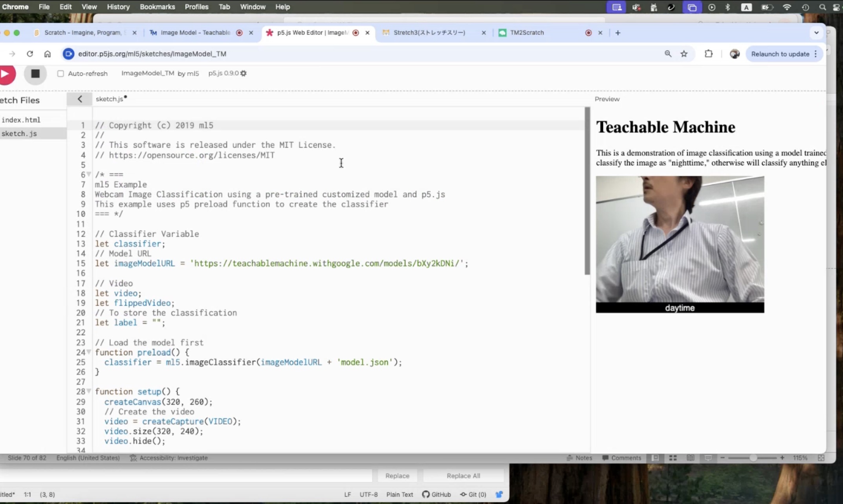The height and width of the screenshot is (504, 843).
Task: Click PowerPoint zoom out minus button
Action: [x=722, y=458]
